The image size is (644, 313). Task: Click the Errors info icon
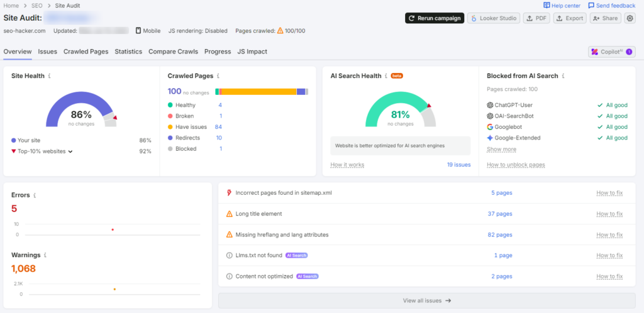[35, 195]
